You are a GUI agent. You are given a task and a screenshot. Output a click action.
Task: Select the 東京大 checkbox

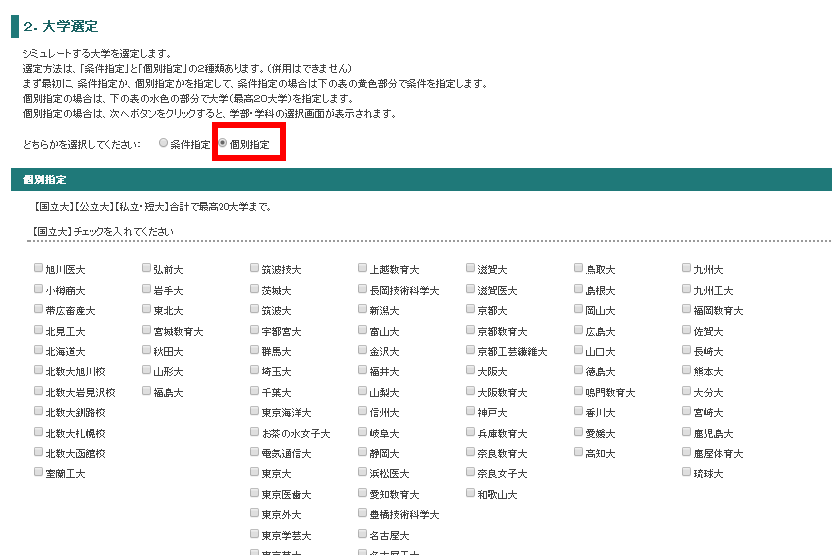[255, 472]
